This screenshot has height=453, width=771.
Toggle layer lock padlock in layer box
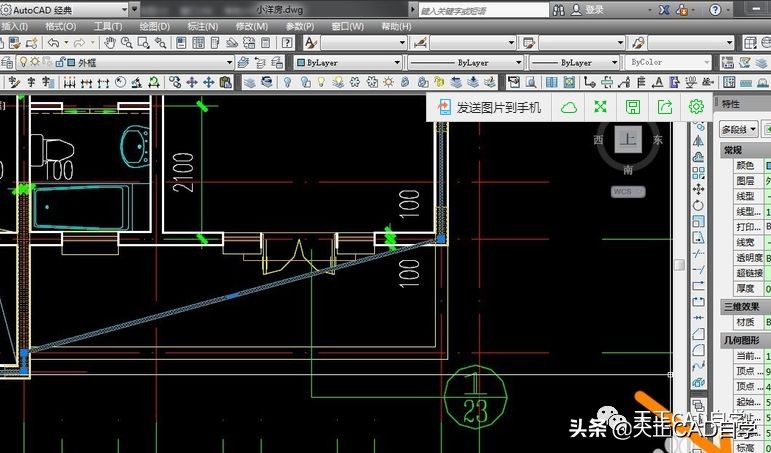(59, 62)
